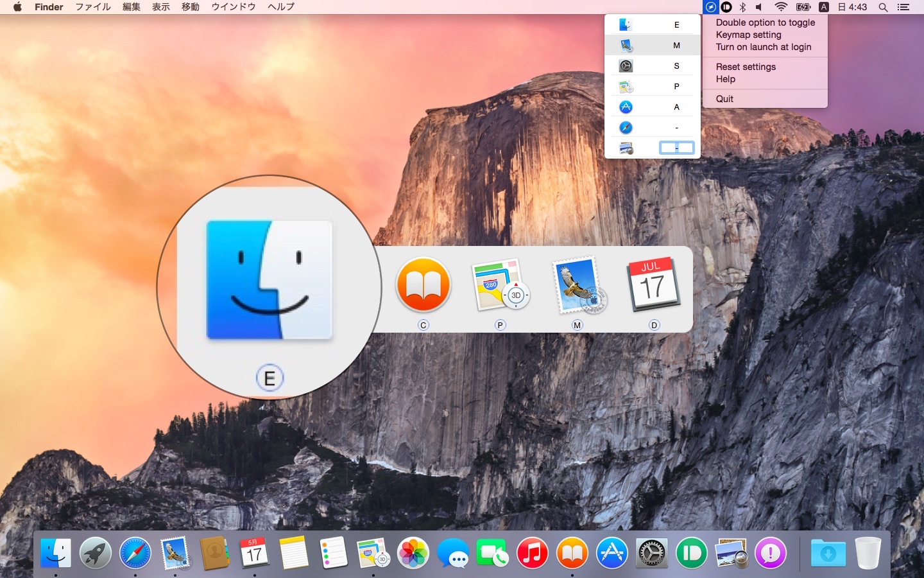The image size is (924, 578).
Task: Open the volume control in menu bar
Action: (x=760, y=7)
